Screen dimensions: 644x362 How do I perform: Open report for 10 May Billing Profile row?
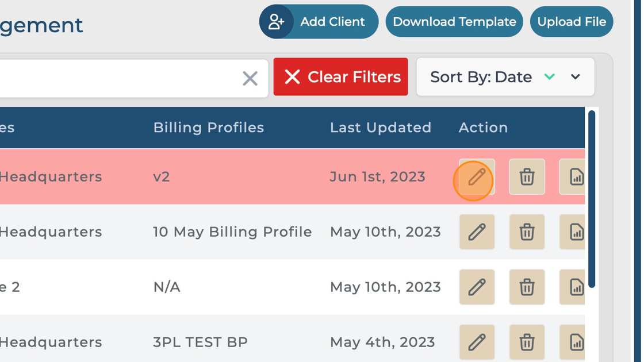coord(574,232)
